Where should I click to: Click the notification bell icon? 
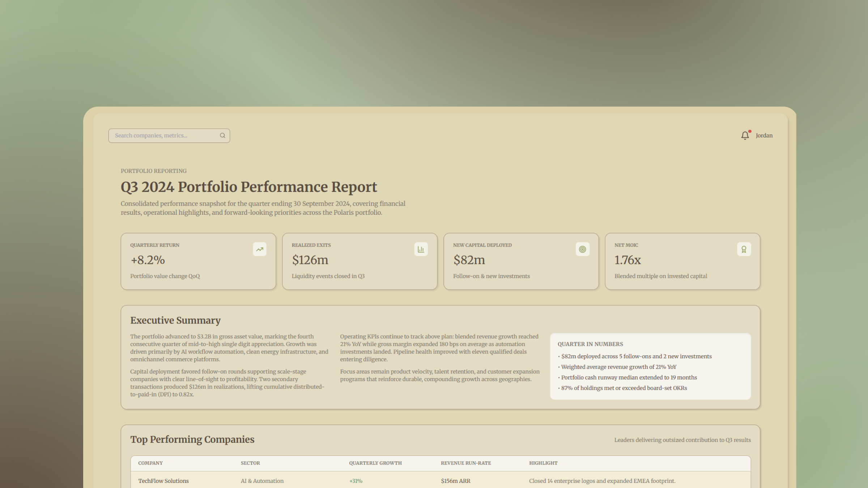click(745, 136)
